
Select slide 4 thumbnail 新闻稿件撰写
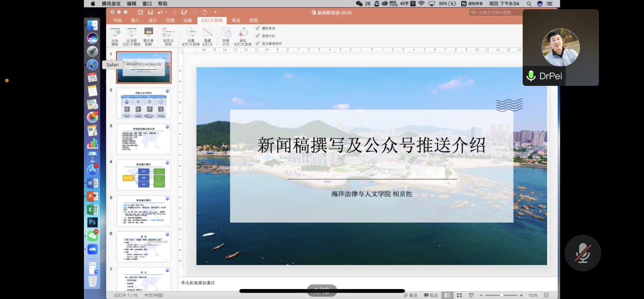coord(144,175)
